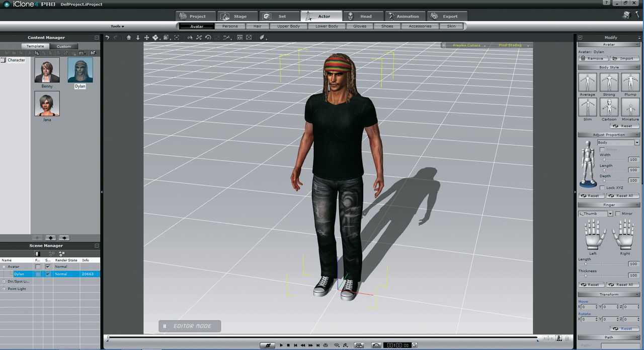Click the Stop button in playback controls
The width and height of the screenshot is (644, 350).
point(288,345)
